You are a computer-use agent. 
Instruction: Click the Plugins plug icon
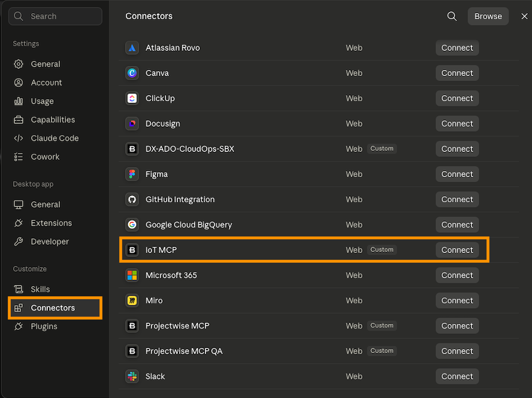(x=19, y=326)
